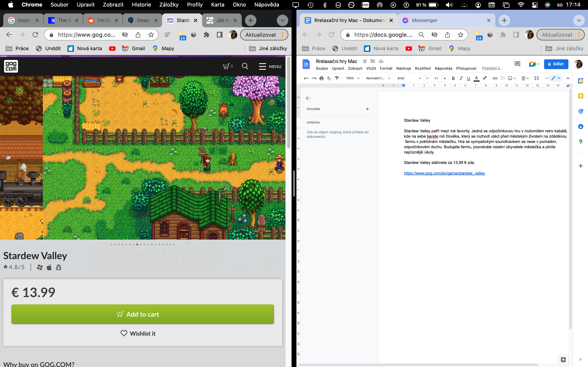Click the paint format roller icon
588x367 pixels.
pos(337,78)
